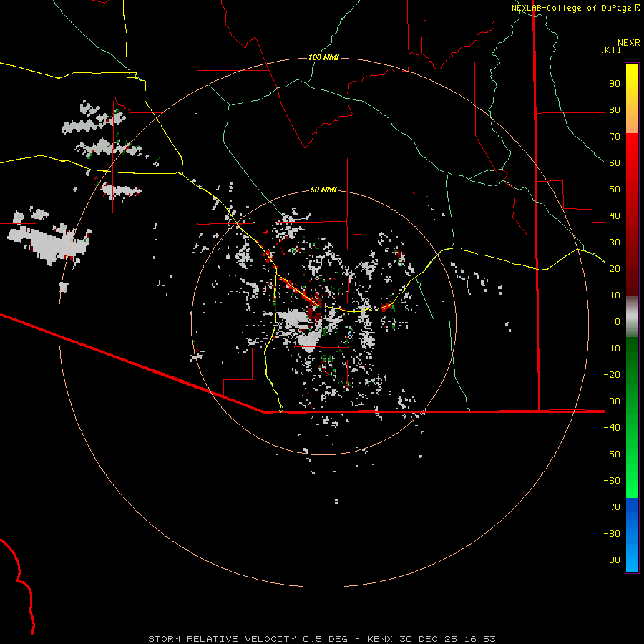
Task: Click the -80 value on velocity scale
Action: click(x=612, y=534)
